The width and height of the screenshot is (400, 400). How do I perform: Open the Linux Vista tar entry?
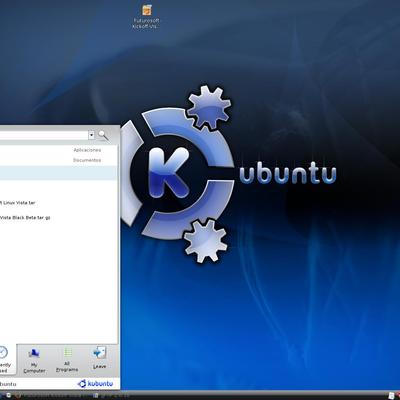tap(18, 203)
